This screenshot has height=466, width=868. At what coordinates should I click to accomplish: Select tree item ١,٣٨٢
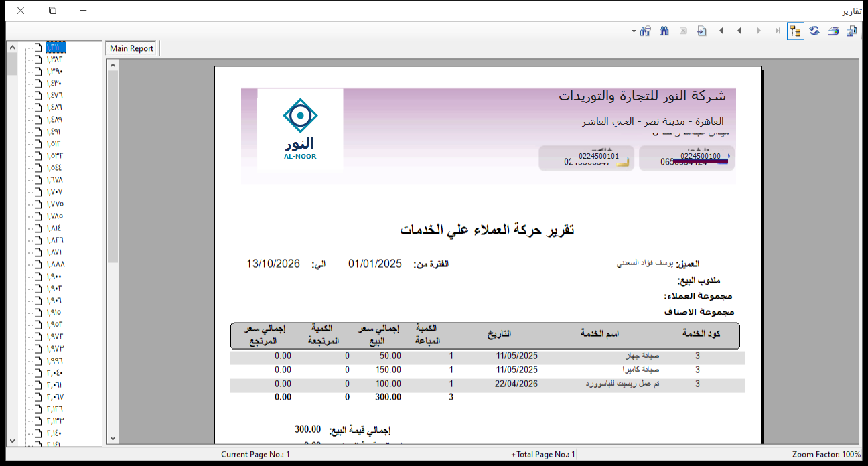coord(54,59)
